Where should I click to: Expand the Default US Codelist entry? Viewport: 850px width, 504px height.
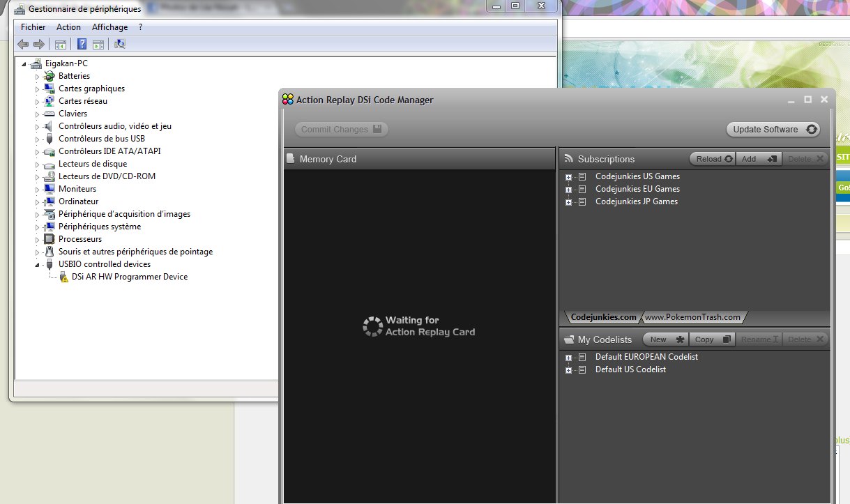tap(569, 370)
